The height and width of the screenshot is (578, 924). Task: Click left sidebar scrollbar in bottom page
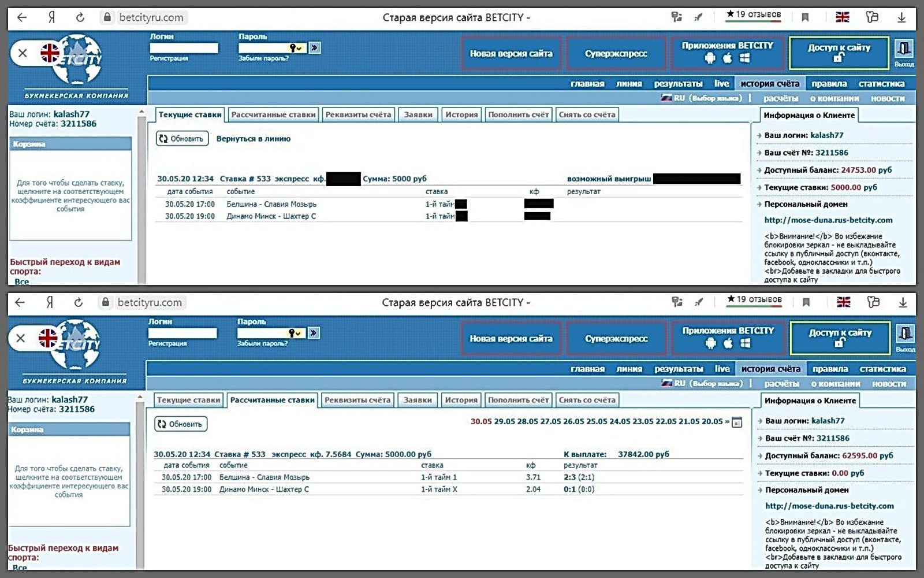click(140, 482)
